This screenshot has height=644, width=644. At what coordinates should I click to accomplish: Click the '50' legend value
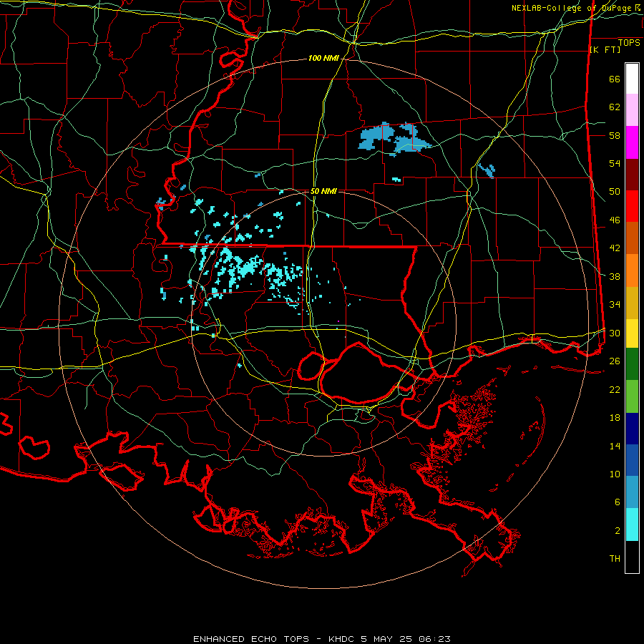(615, 192)
